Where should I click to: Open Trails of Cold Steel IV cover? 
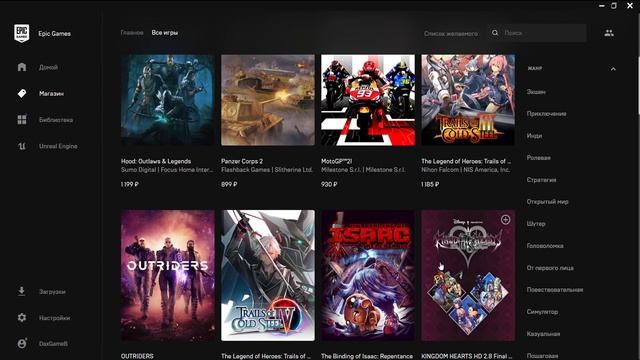coord(268,276)
